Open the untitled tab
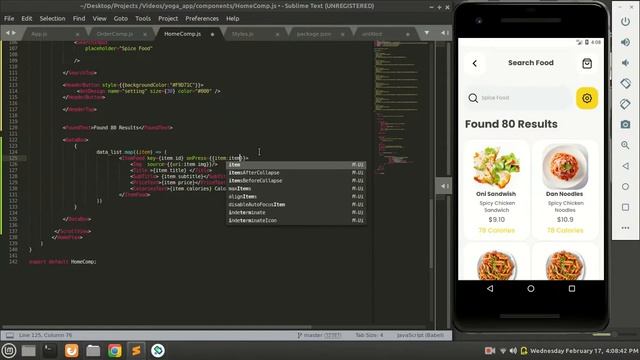 click(x=372, y=34)
